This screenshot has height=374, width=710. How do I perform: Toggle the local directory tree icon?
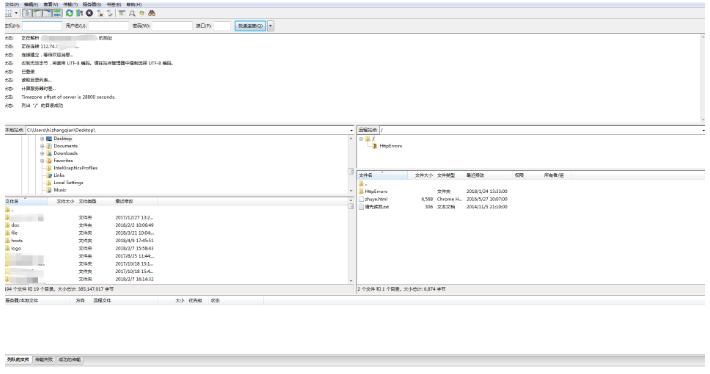(37, 13)
